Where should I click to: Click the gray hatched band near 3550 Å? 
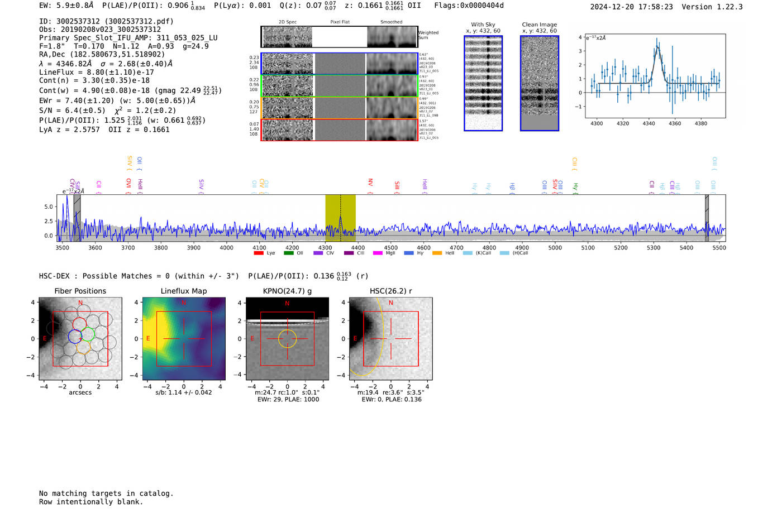(77, 218)
